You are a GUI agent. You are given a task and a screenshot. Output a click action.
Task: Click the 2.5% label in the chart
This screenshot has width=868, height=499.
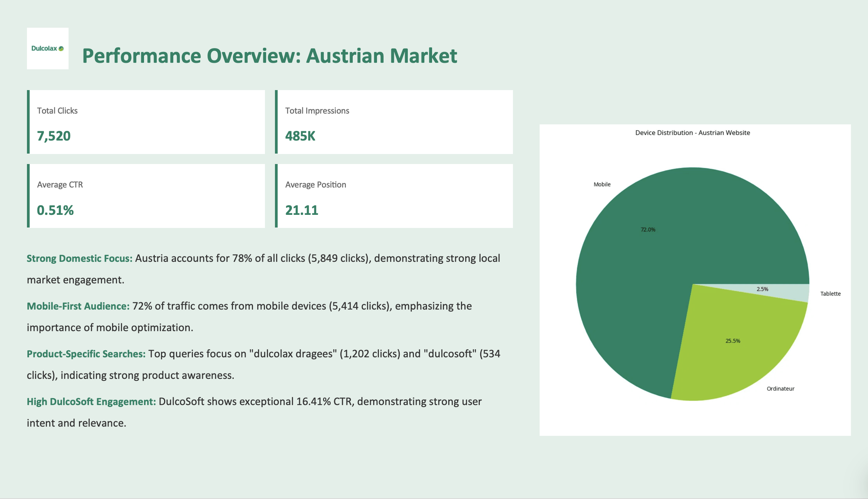[x=762, y=289]
